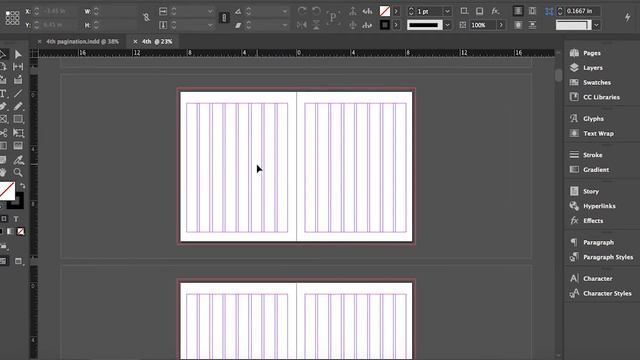640x360 pixels.
Task: Open stroke style dropdown
Action: pos(447,25)
